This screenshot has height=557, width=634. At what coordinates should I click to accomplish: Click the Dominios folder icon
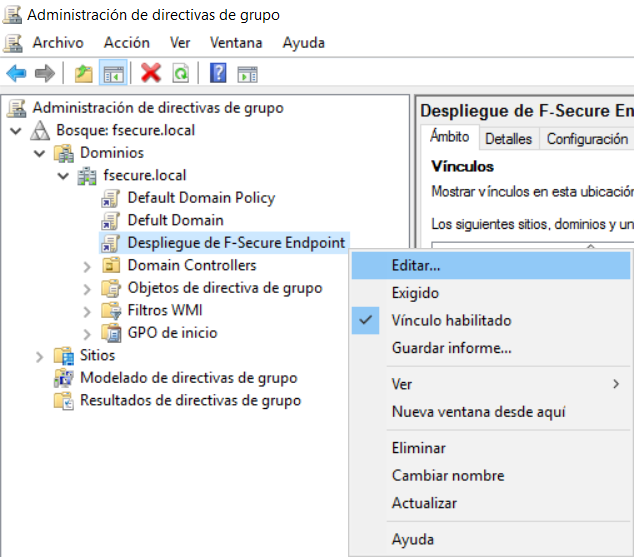(x=63, y=153)
